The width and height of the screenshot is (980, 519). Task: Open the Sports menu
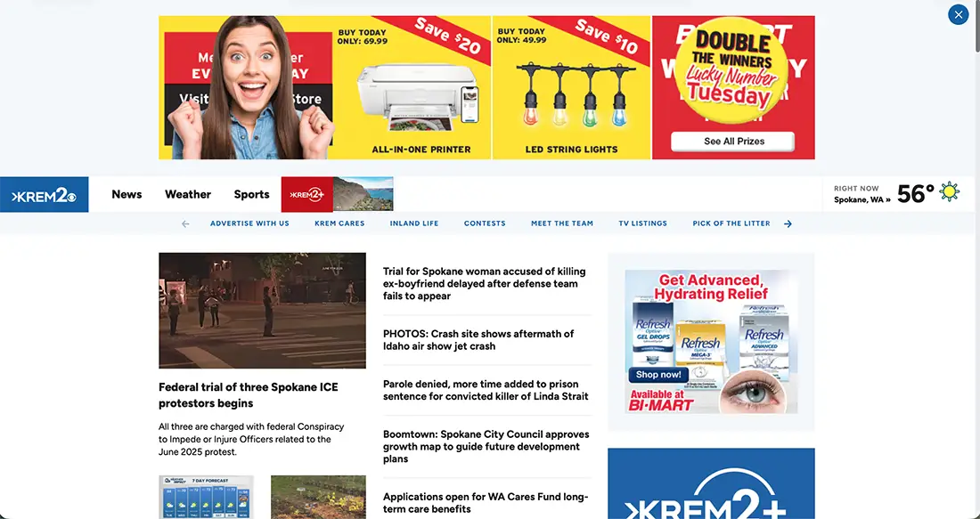tap(252, 194)
